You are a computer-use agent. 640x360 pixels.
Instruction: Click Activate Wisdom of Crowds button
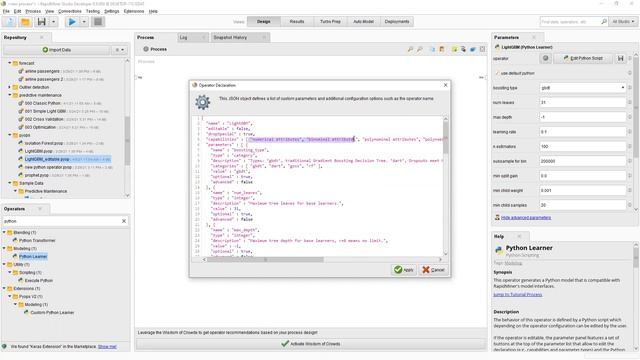[311, 344]
